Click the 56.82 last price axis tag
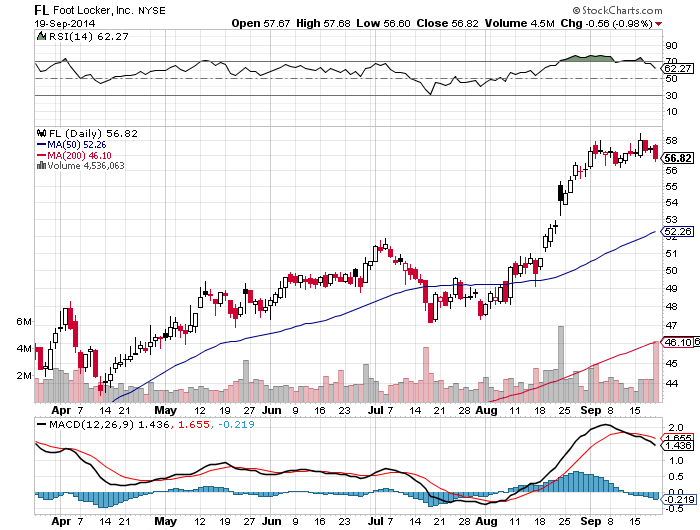The width and height of the screenshot is (700, 530). tap(677, 158)
